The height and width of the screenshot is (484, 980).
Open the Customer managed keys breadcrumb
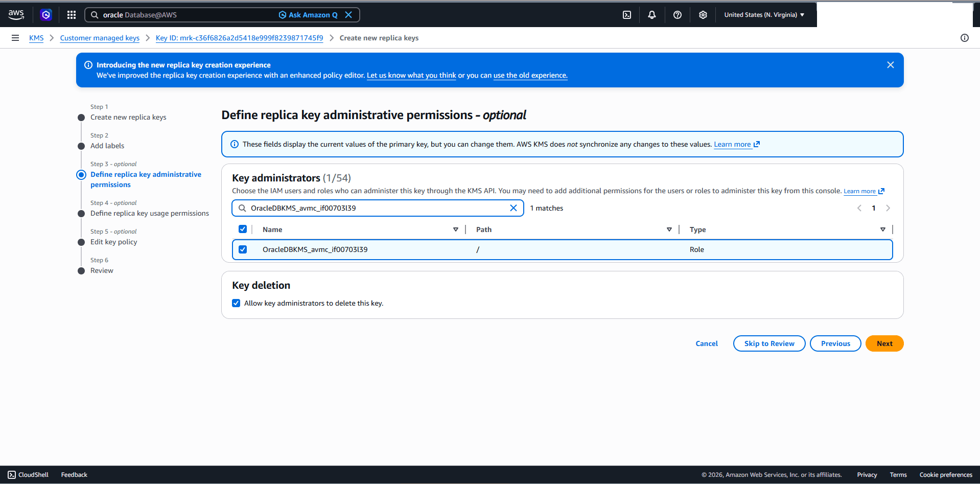tap(100, 38)
